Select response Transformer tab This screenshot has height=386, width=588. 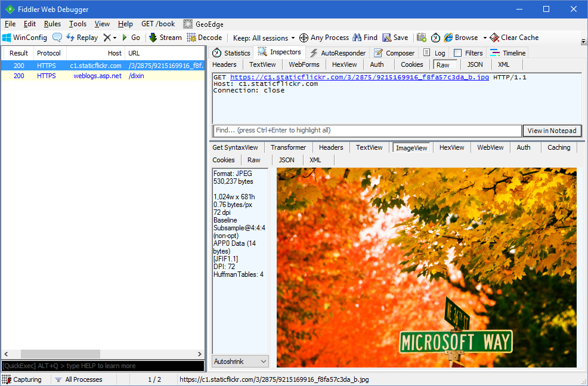(x=289, y=147)
